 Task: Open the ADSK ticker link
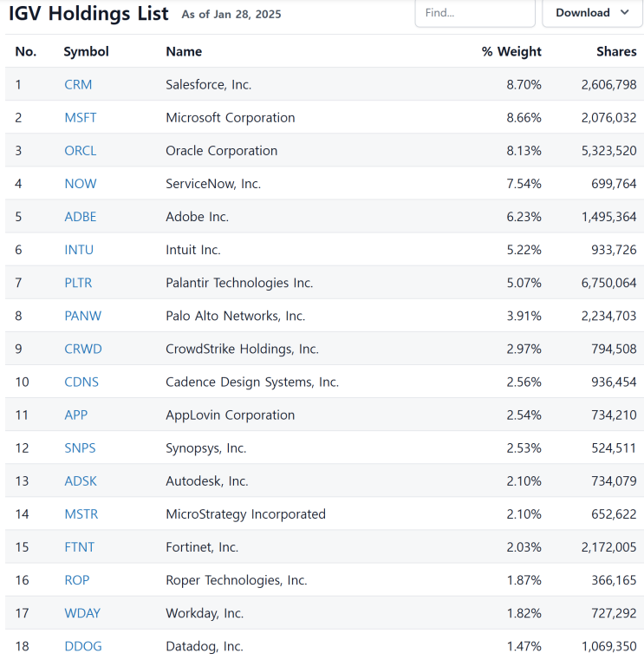pyautogui.click(x=80, y=480)
